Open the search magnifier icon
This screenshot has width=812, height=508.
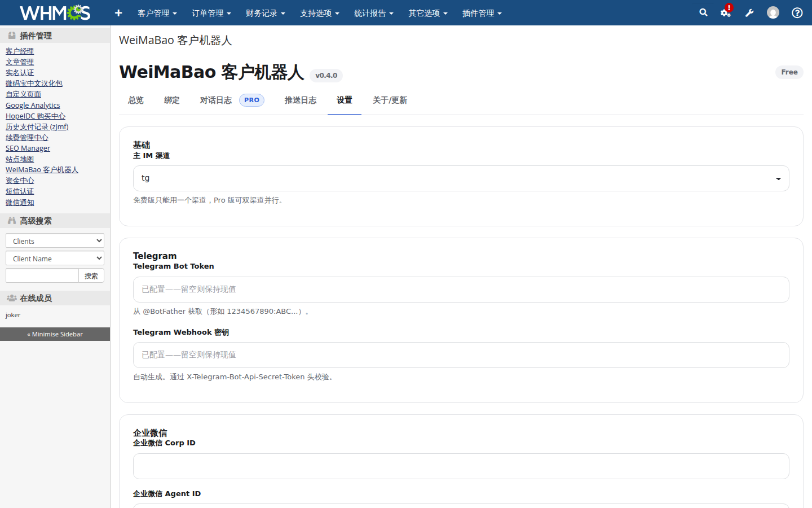tap(703, 12)
